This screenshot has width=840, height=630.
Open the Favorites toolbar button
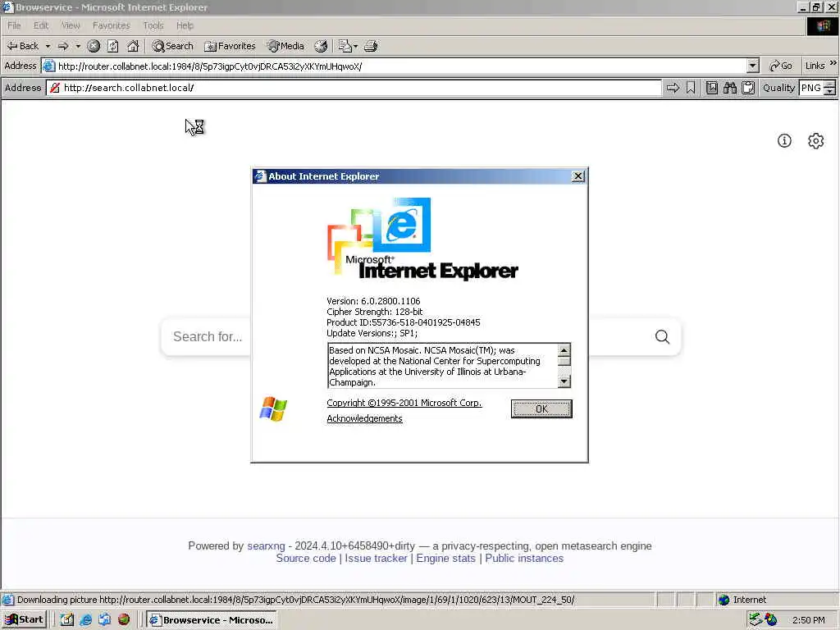(230, 46)
